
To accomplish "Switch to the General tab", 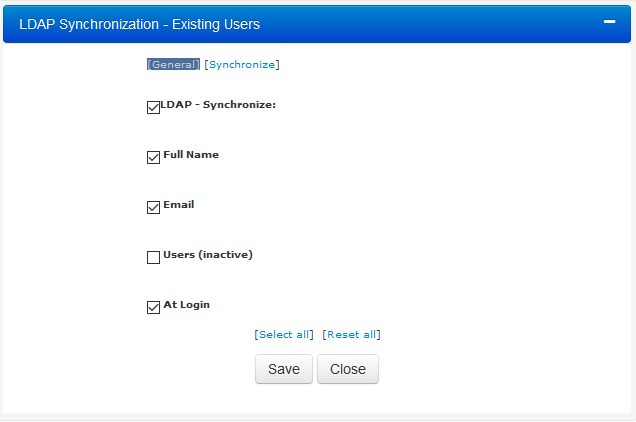I will [173, 65].
